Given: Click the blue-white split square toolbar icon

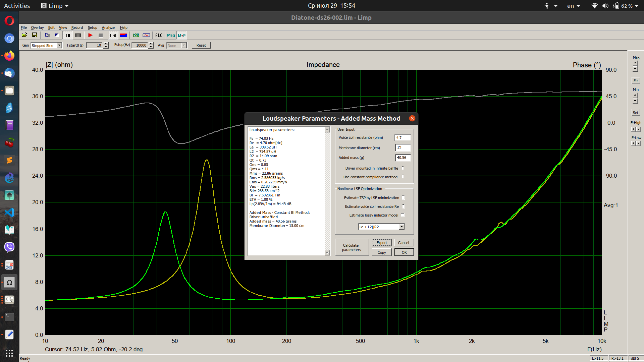Looking at the screenshot, I should tap(57, 35).
